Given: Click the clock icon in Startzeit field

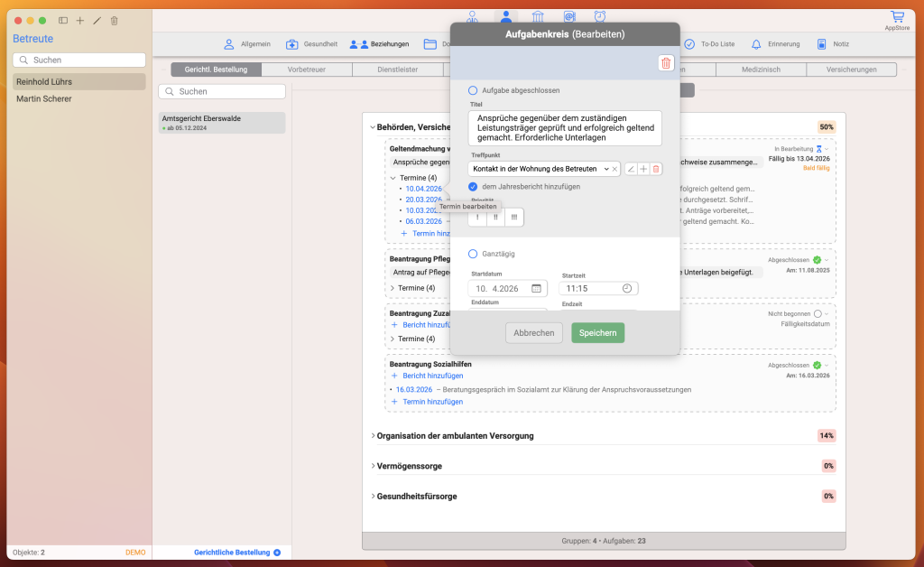Looking at the screenshot, I should click(627, 289).
